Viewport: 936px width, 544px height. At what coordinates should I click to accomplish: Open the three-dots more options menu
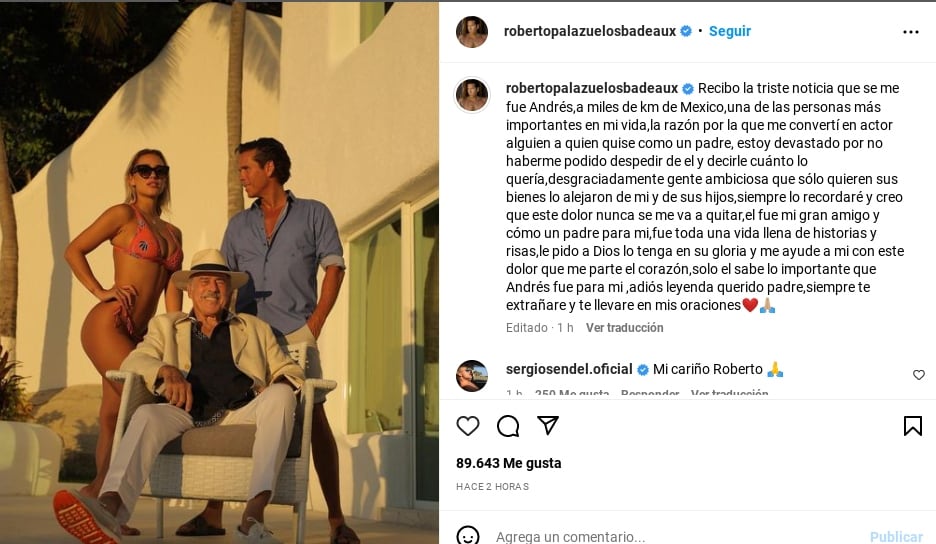coord(910,32)
